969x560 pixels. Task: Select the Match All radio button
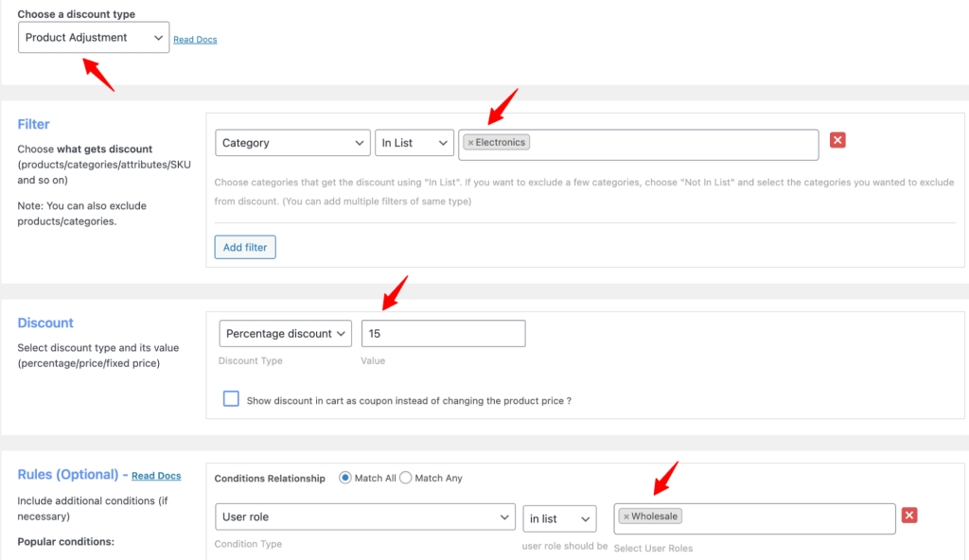pos(344,478)
